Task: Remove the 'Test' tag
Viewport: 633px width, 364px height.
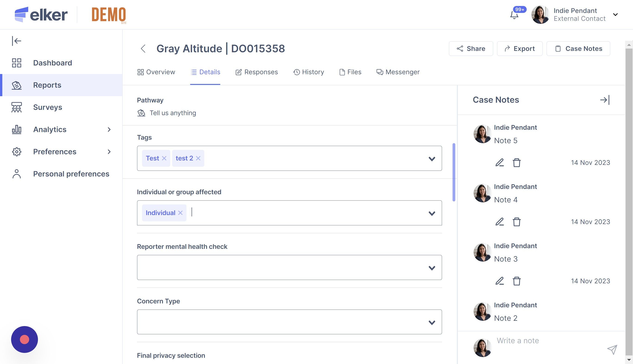Action: [x=164, y=158]
